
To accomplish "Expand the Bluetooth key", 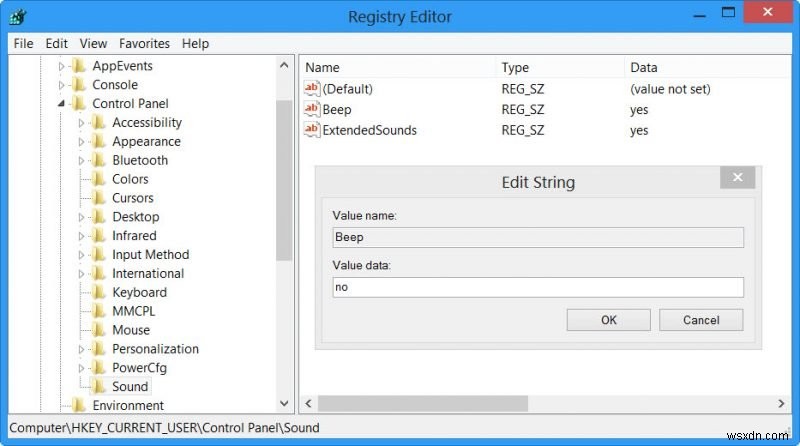I will tap(81, 161).
